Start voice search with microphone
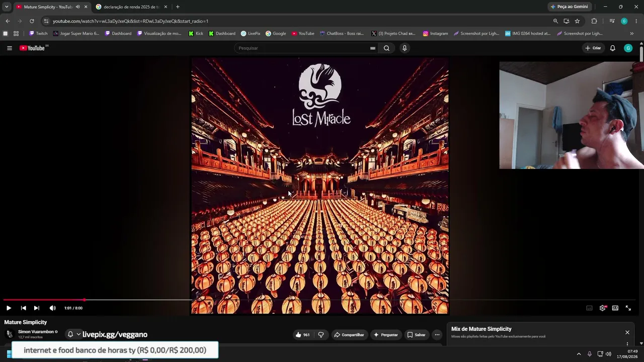644x362 pixels. click(x=405, y=48)
